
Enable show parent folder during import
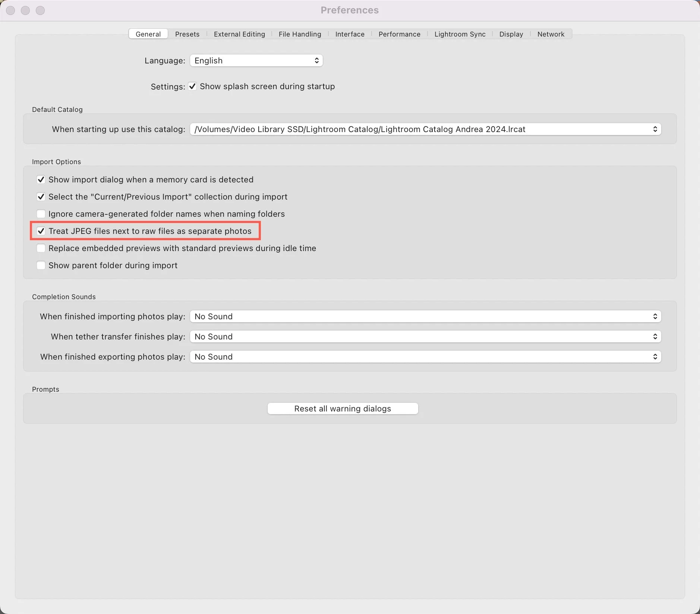(x=41, y=265)
